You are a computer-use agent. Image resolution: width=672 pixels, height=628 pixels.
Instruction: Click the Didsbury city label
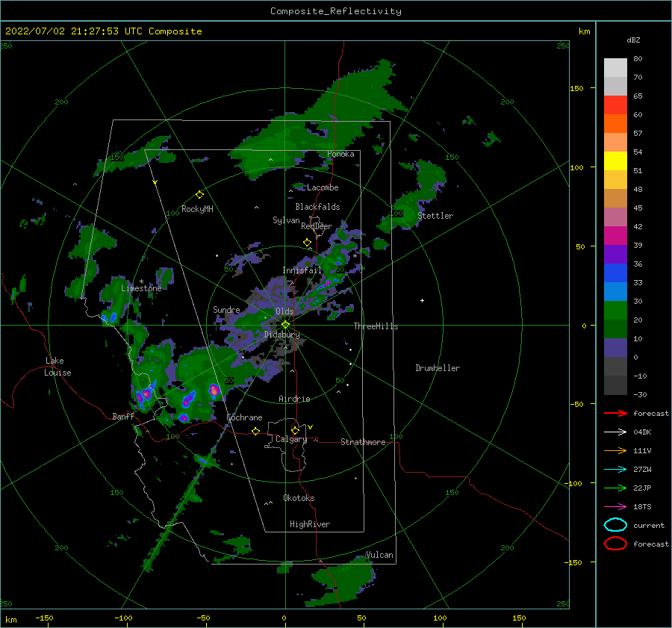(x=281, y=335)
